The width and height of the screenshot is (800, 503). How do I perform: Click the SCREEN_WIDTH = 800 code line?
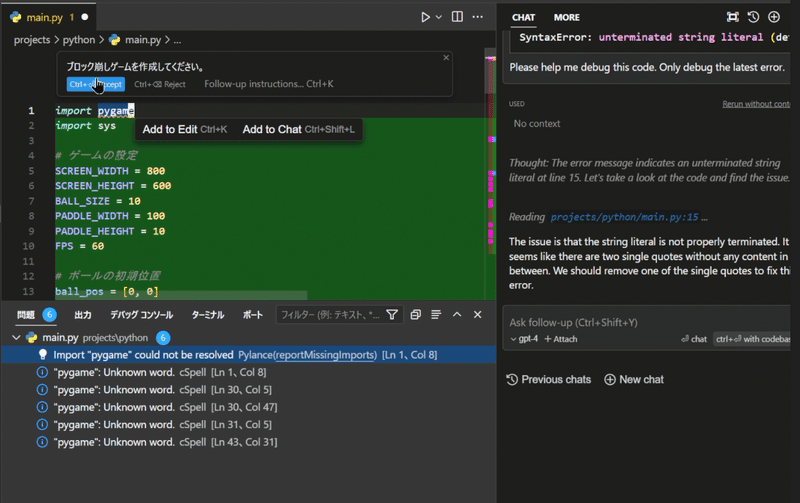(x=110, y=171)
